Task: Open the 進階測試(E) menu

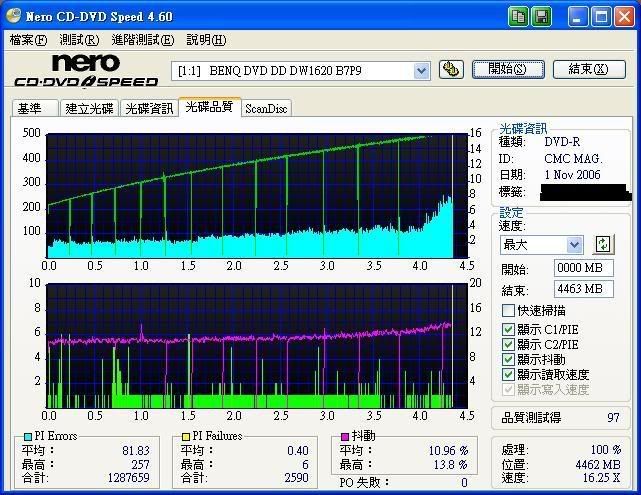Action: (143, 40)
